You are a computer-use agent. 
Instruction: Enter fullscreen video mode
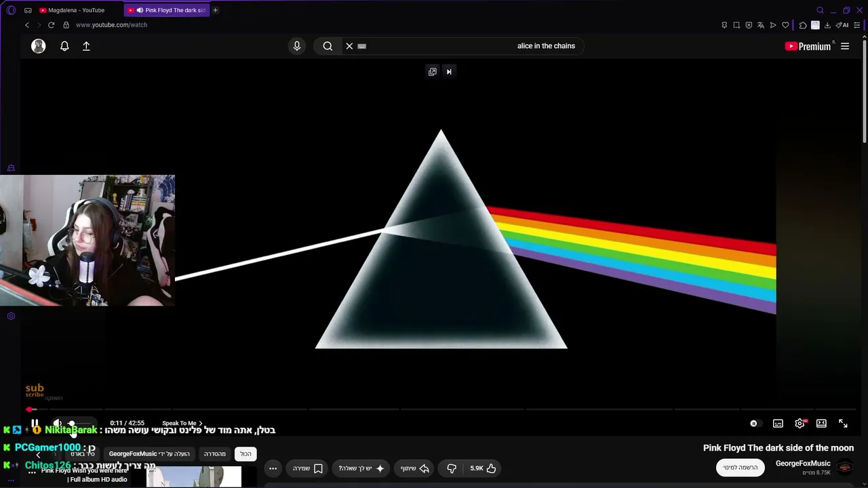pos(843,424)
